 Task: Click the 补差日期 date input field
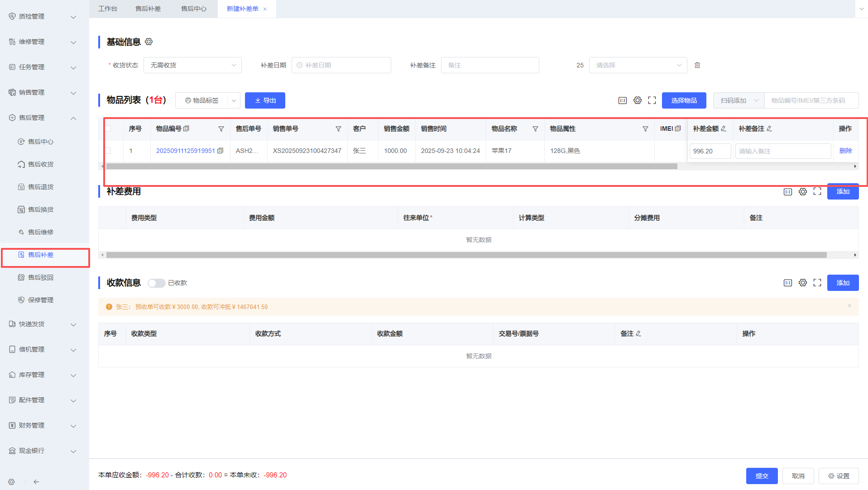(341, 65)
